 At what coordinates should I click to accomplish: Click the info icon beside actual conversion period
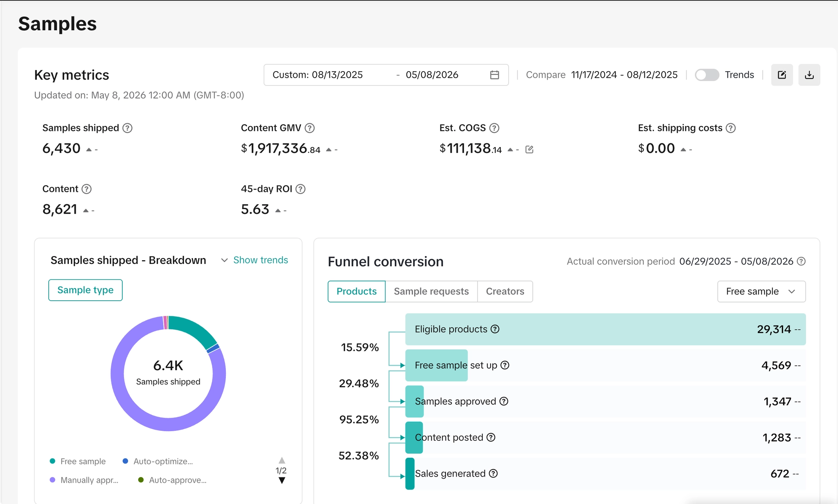coord(801,261)
